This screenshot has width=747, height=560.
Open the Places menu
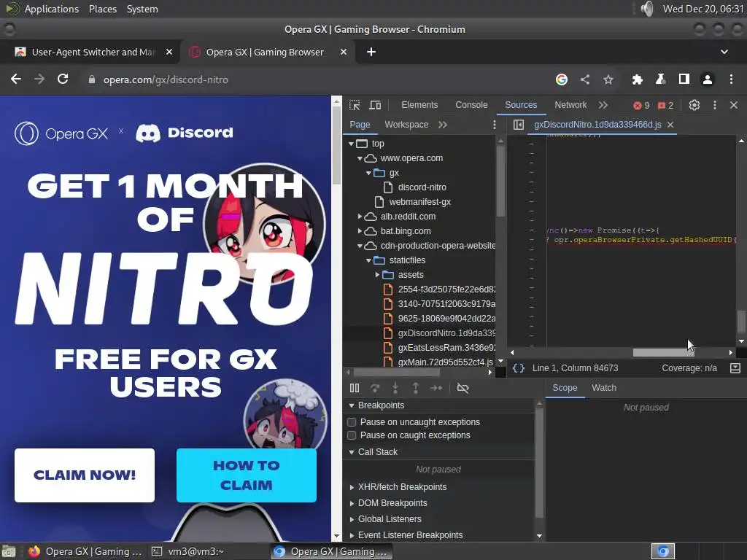(x=102, y=9)
